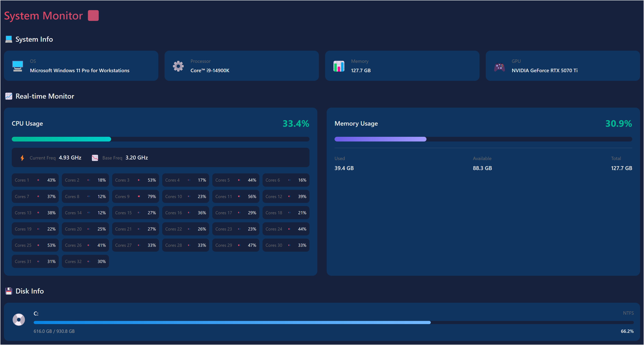Click the 33.4% CPU usage value

(296, 123)
